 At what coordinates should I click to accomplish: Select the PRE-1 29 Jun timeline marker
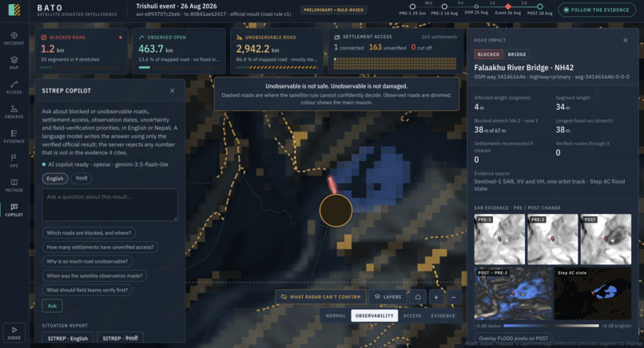point(412,6)
